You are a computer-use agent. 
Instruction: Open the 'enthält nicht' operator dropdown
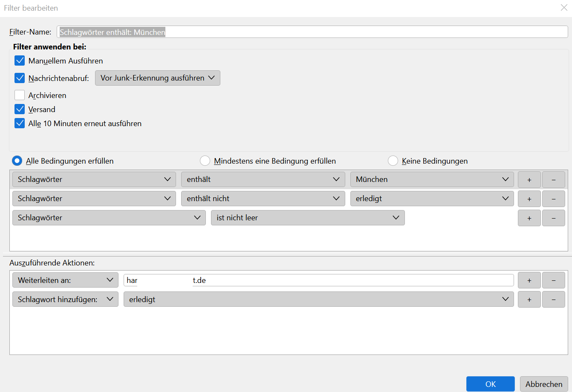(x=263, y=199)
